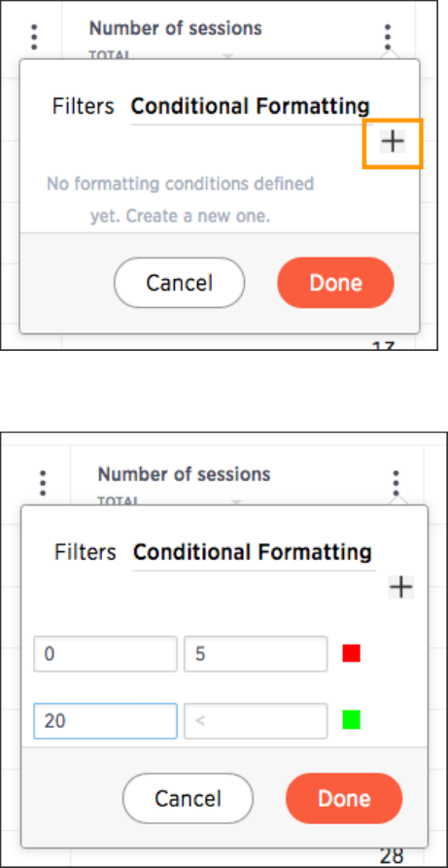Cancel the dialog with no formatting conditions

(180, 283)
